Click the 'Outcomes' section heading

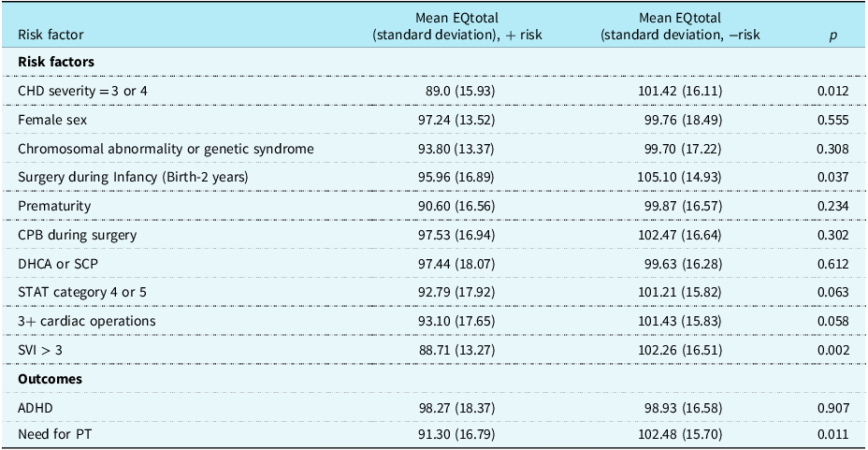(x=50, y=379)
